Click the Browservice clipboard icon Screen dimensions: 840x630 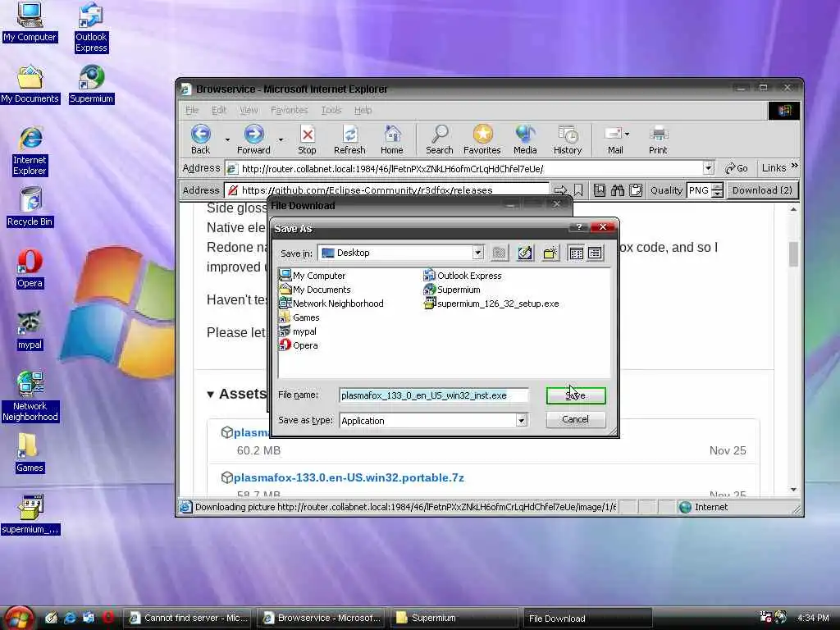(x=636, y=190)
